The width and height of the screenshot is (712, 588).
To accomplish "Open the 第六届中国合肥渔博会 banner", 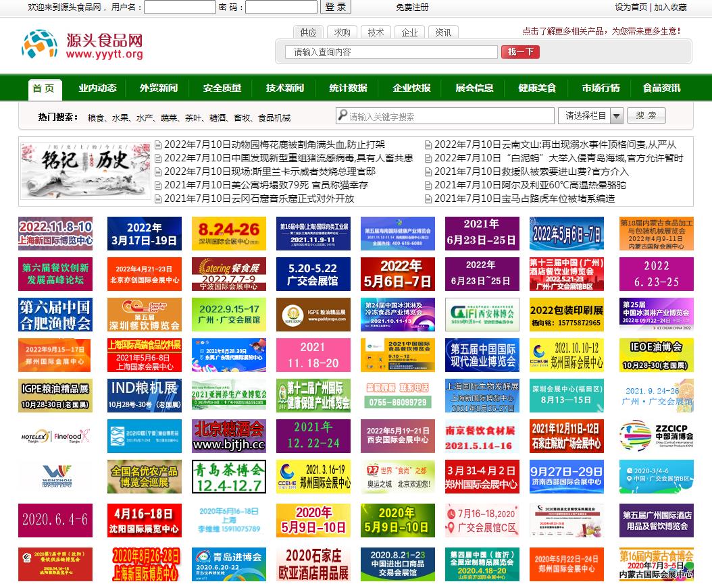I will pyautogui.click(x=55, y=315).
